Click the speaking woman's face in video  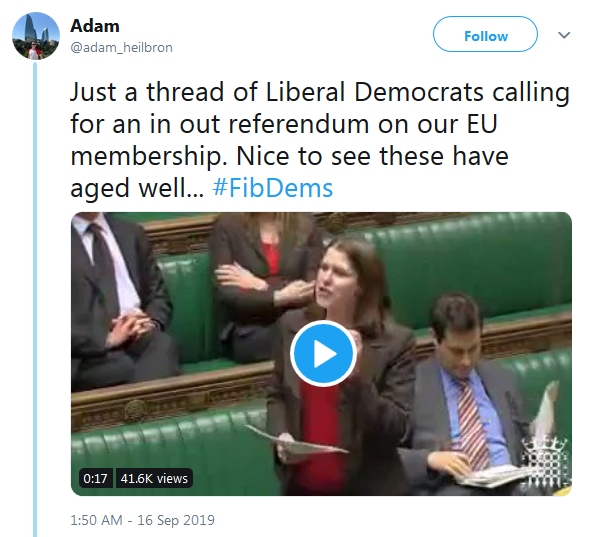tap(334, 279)
